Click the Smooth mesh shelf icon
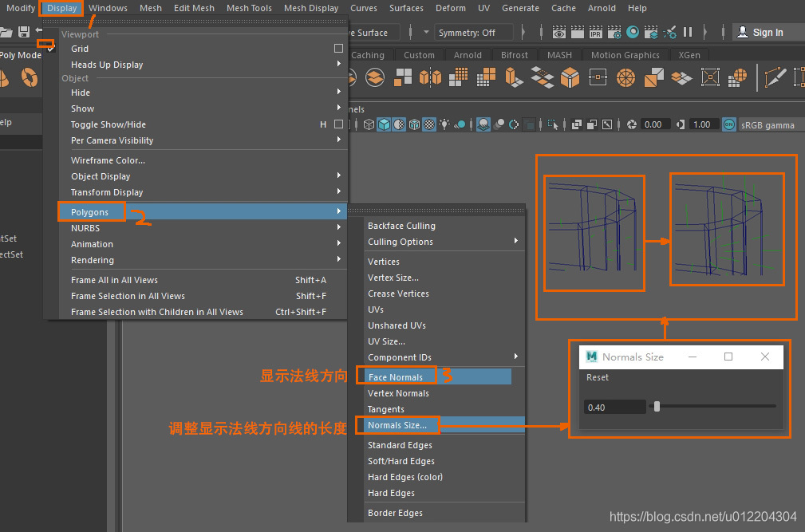The height and width of the screenshot is (532, 805). tap(458, 77)
